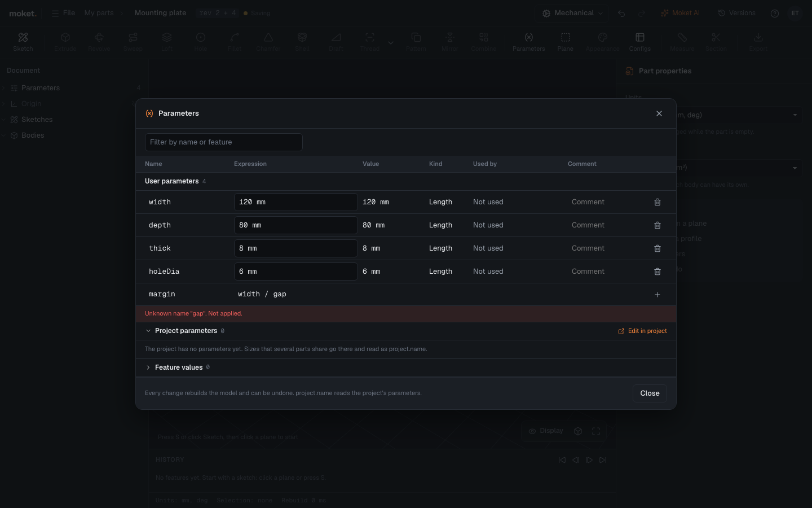Dismiss Parameters dialog with X icon

[x=659, y=113]
